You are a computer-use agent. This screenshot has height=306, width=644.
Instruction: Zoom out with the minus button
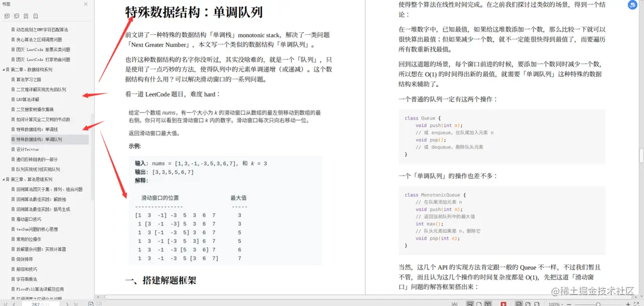tap(569, 304)
